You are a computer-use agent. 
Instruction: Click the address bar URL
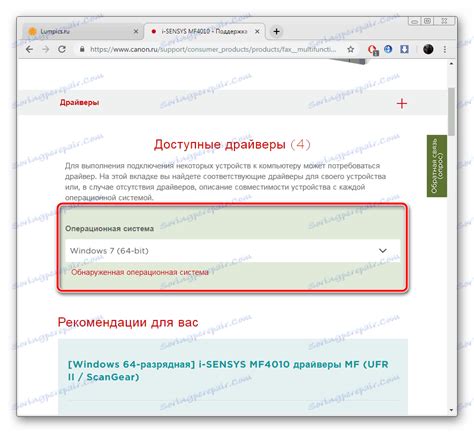point(213,50)
